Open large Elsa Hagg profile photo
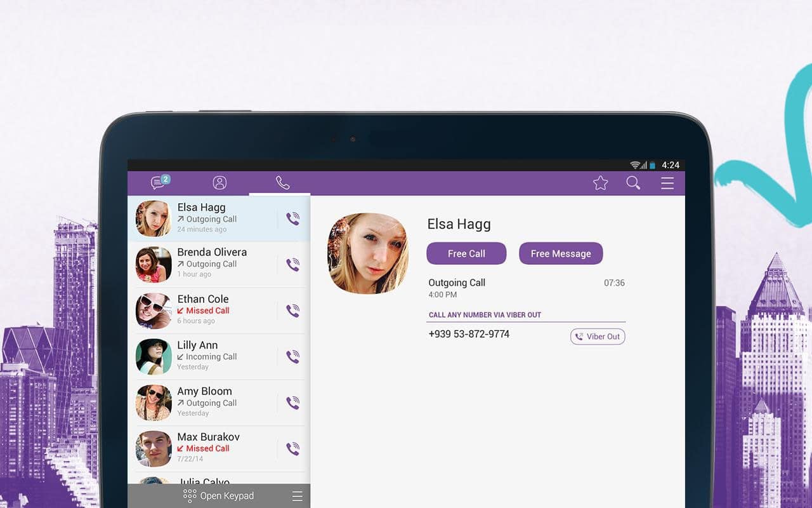 pos(368,253)
